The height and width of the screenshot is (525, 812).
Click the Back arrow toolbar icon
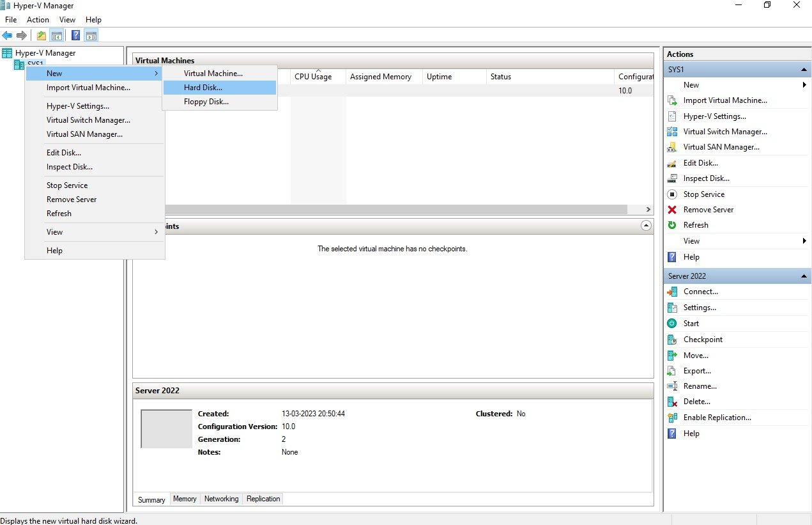pyautogui.click(x=8, y=35)
